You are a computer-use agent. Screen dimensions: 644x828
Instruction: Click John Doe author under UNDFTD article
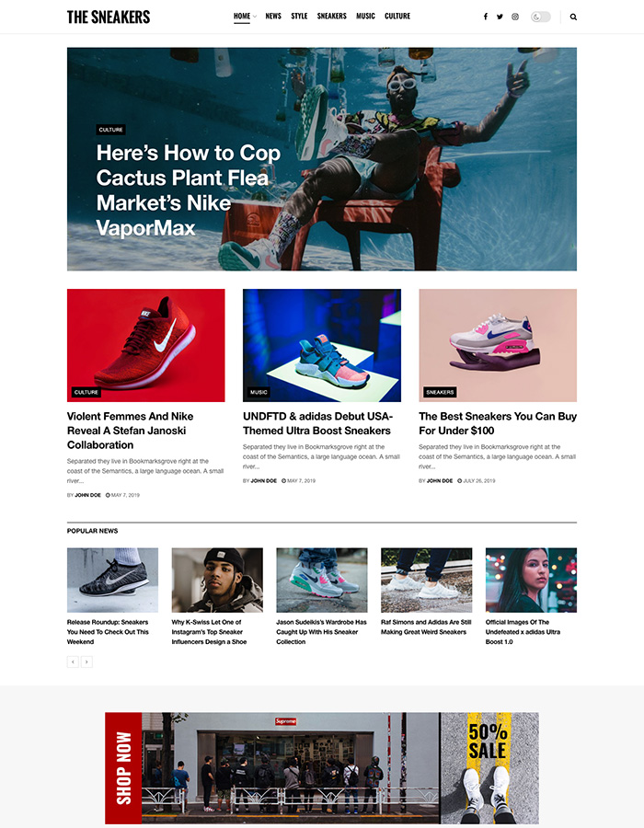point(263,481)
